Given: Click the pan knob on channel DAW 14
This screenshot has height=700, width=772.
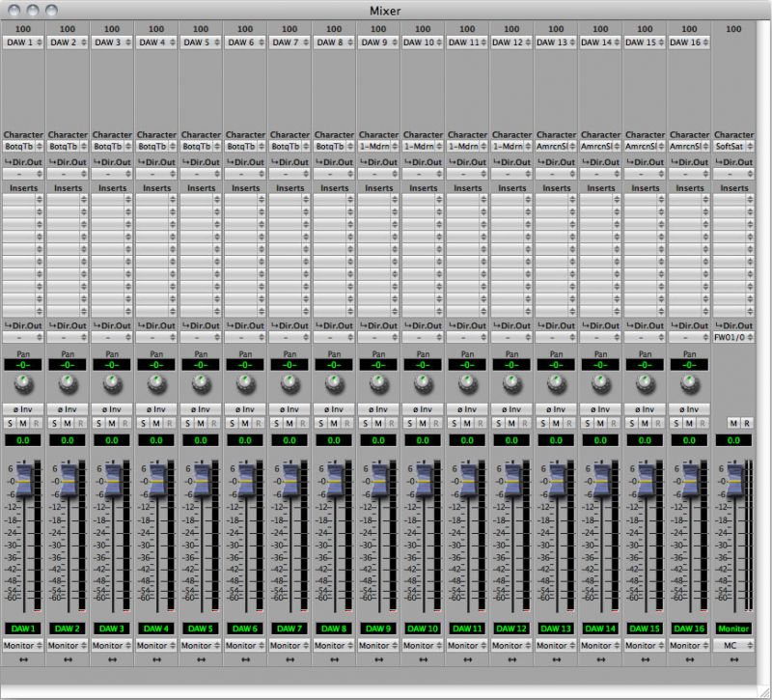Looking at the screenshot, I should 600,384.
